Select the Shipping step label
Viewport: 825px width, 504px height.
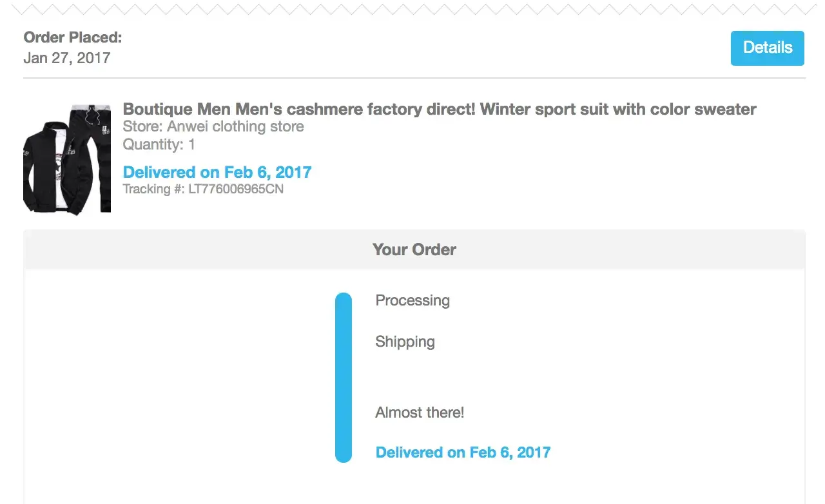[x=405, y=342]
